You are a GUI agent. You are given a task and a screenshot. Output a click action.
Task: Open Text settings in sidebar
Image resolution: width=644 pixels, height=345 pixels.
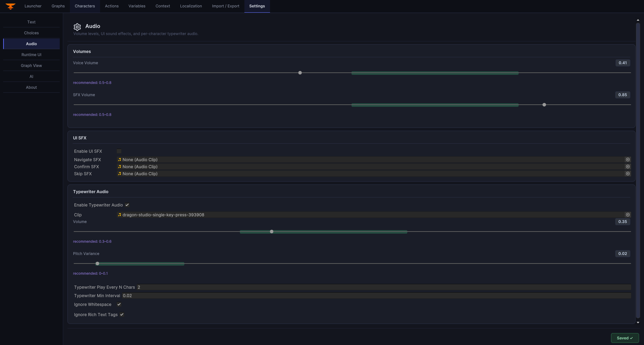(x=32, y=22)
